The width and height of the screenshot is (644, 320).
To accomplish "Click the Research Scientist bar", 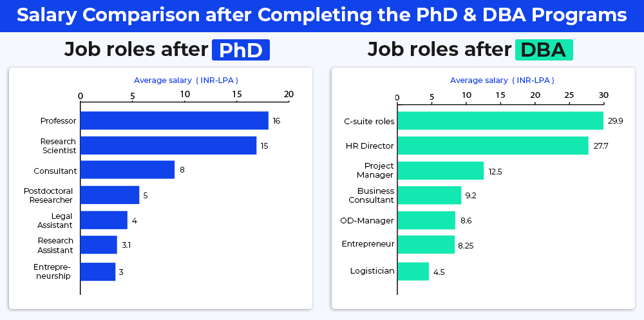I will point(168,146).
